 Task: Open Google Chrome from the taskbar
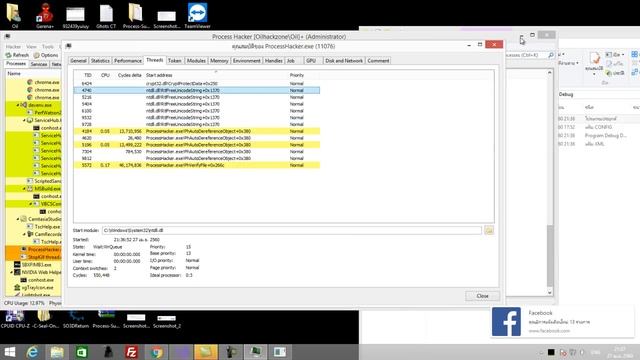[156, 352]
